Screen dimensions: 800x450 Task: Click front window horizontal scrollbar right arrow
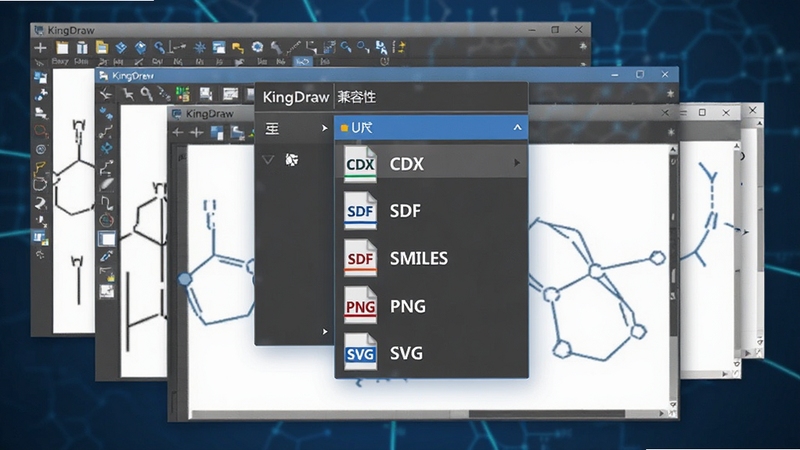click(x=661, y=414)
